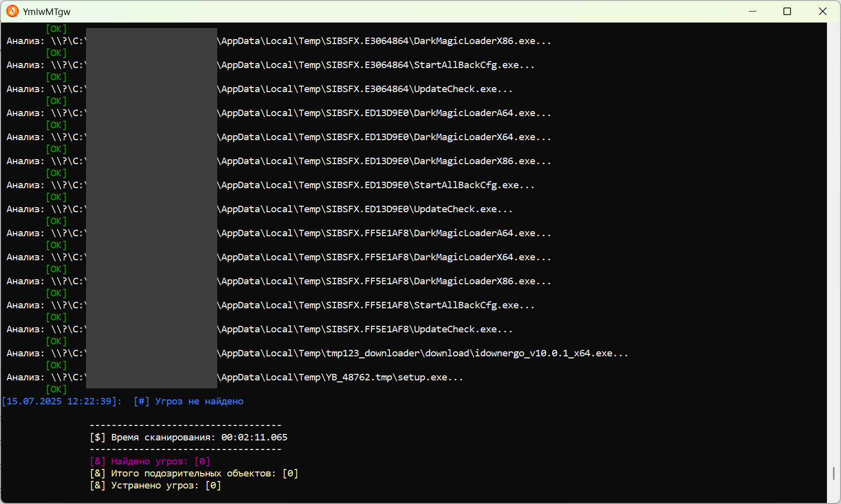Click the idownergo_v10.0.1_x64.exe path line
This screenshot has width=841, height=504.
click(317, 353)
